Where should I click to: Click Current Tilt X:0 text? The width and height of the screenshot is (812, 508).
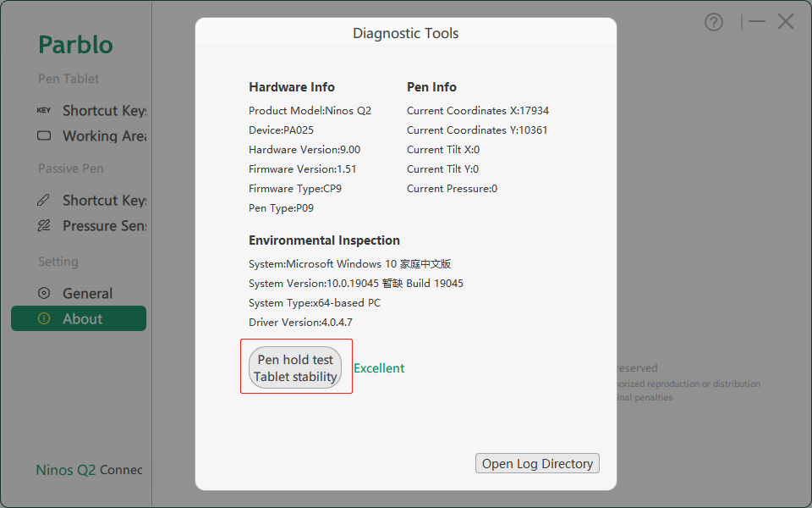443,149
